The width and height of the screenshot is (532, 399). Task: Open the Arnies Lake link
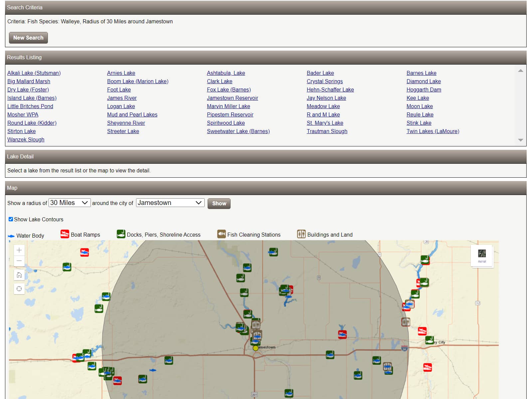121,73
